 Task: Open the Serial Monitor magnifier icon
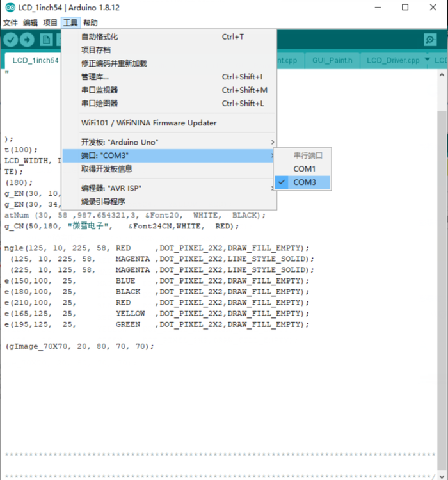[430, 40]
